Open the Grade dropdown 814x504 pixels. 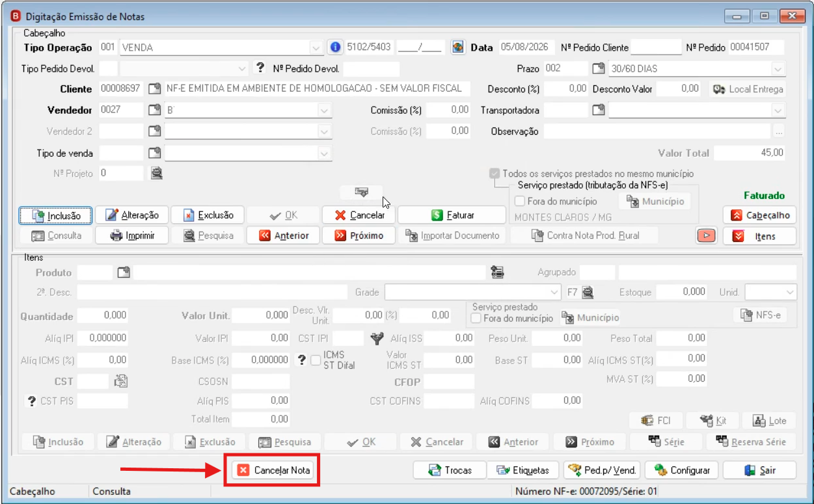554,293
